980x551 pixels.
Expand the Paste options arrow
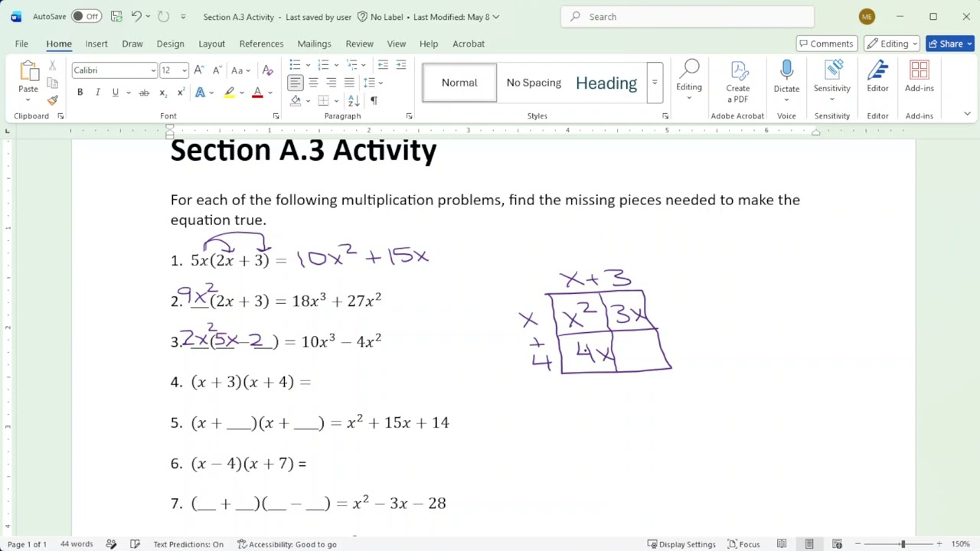pyautogui.click(x=28, y=99)
